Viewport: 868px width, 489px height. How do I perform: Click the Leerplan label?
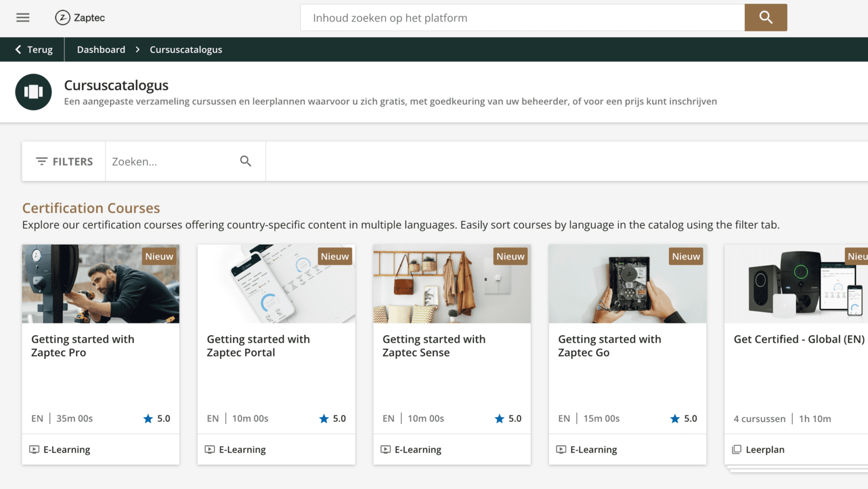pos(765,449)
